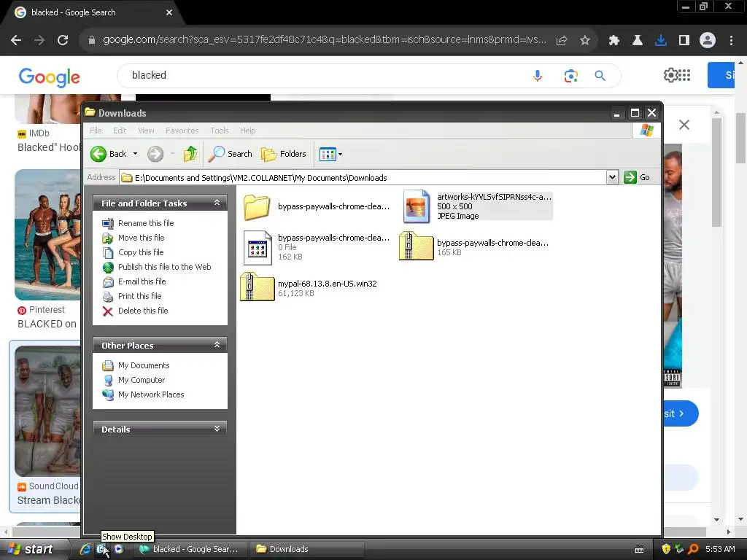The width and height of the screenshot is (747, 560).
Task: Click E-mail this file
Action: pyautogui.click(x=142, y=281)
